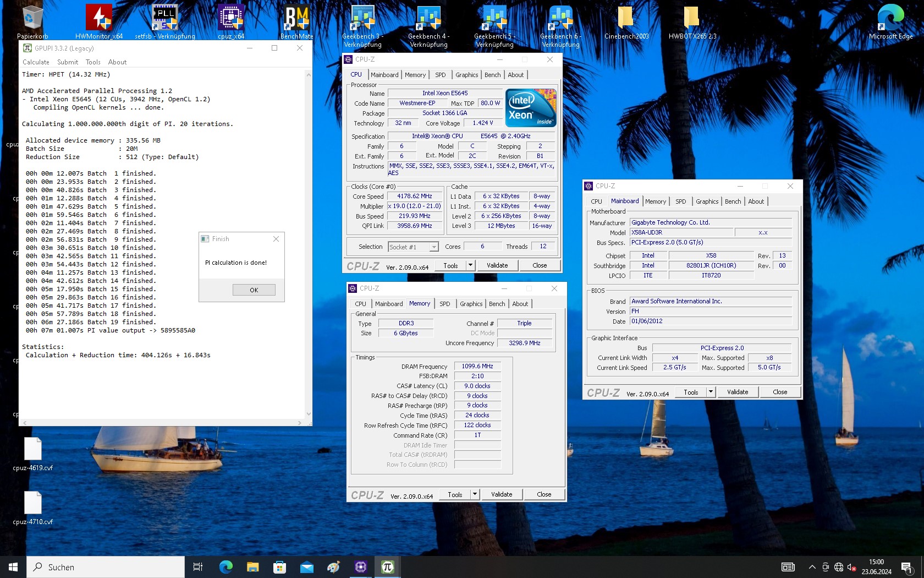
Task: Switch to GPUPI taskbar icon
Action: tap(388, 567)
